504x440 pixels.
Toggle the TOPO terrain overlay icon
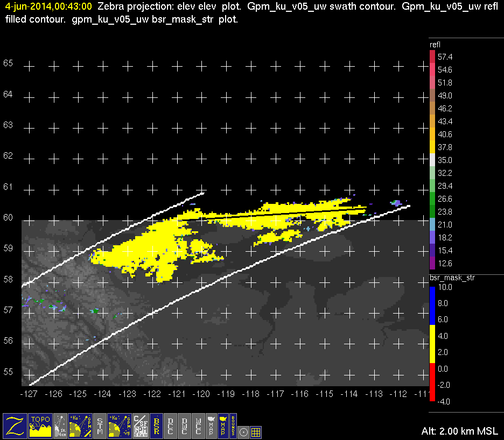click(x=41, y=425)
